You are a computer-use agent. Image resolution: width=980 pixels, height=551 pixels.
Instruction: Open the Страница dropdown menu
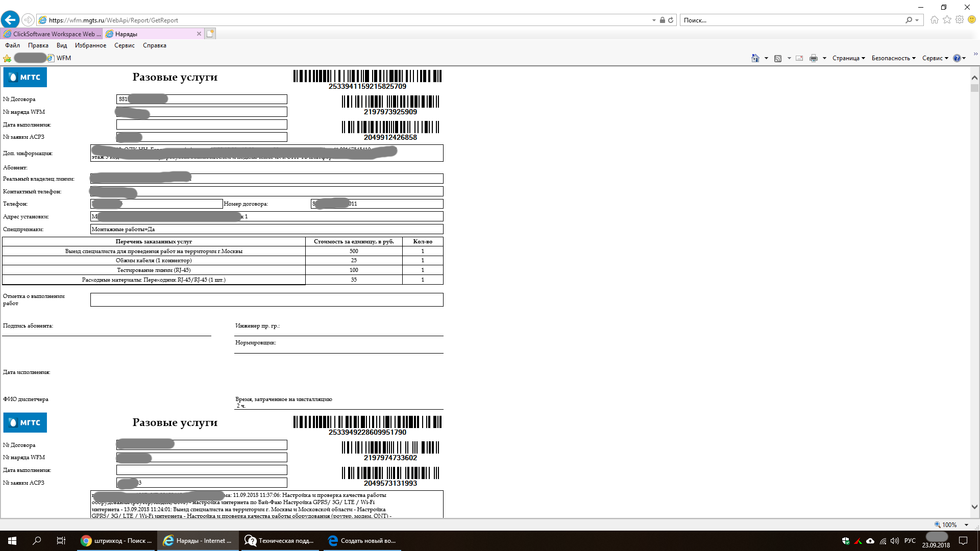point(848,58)
